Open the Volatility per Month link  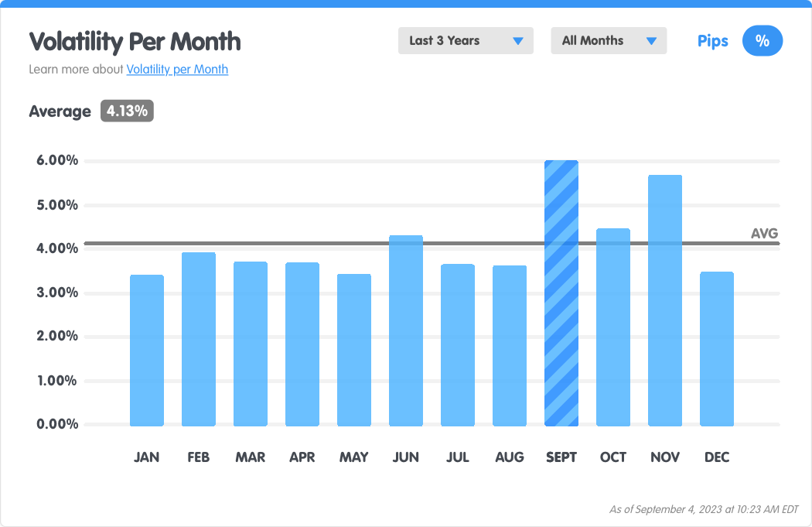point(177,70)
